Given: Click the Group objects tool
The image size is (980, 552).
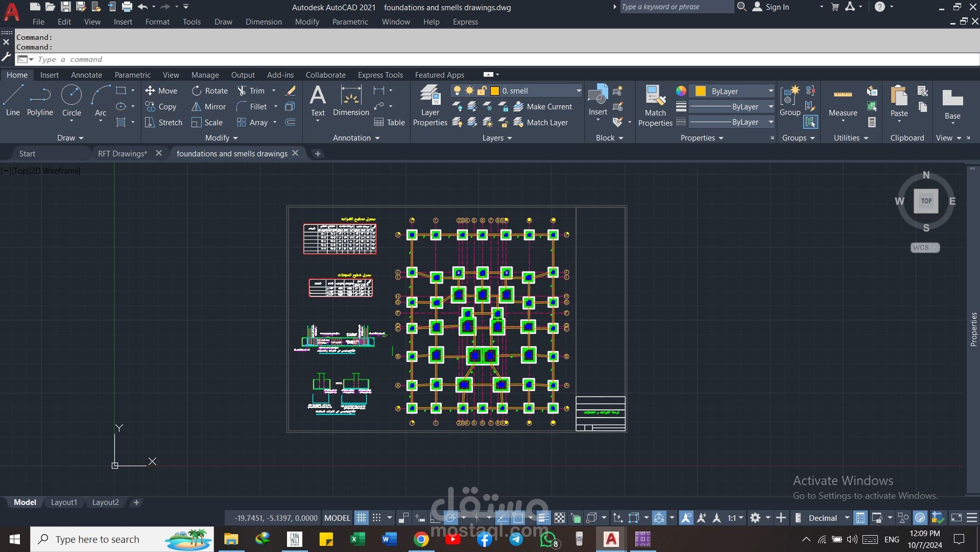Looking at the screenshot, I should coord(790,101).
